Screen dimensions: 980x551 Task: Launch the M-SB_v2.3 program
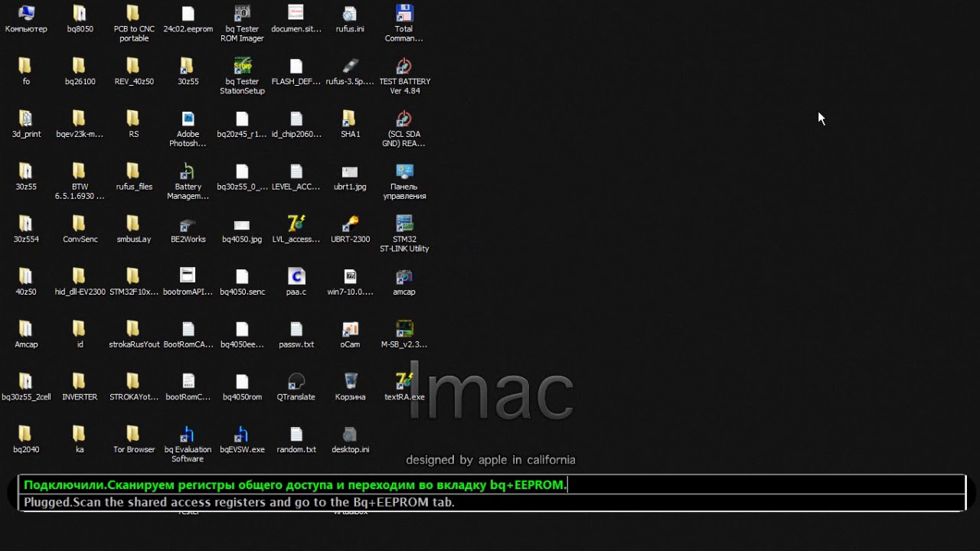(x=404, y=334)
